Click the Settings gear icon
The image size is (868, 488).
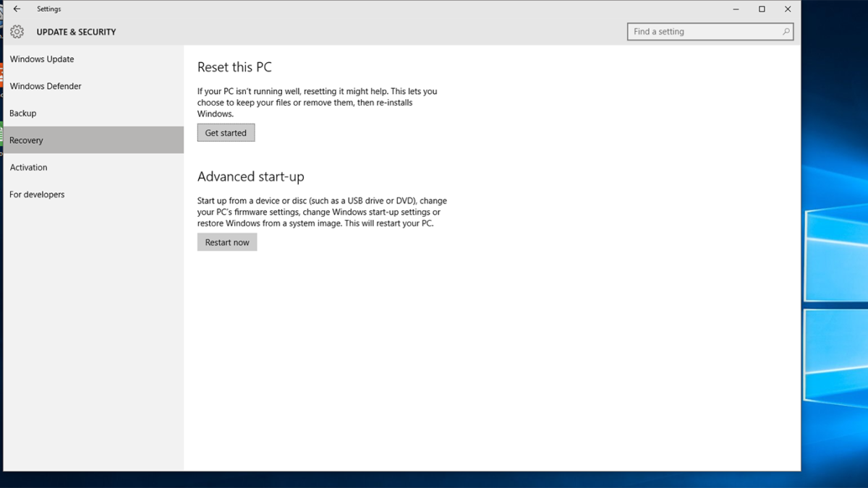[x=16, y=31]
